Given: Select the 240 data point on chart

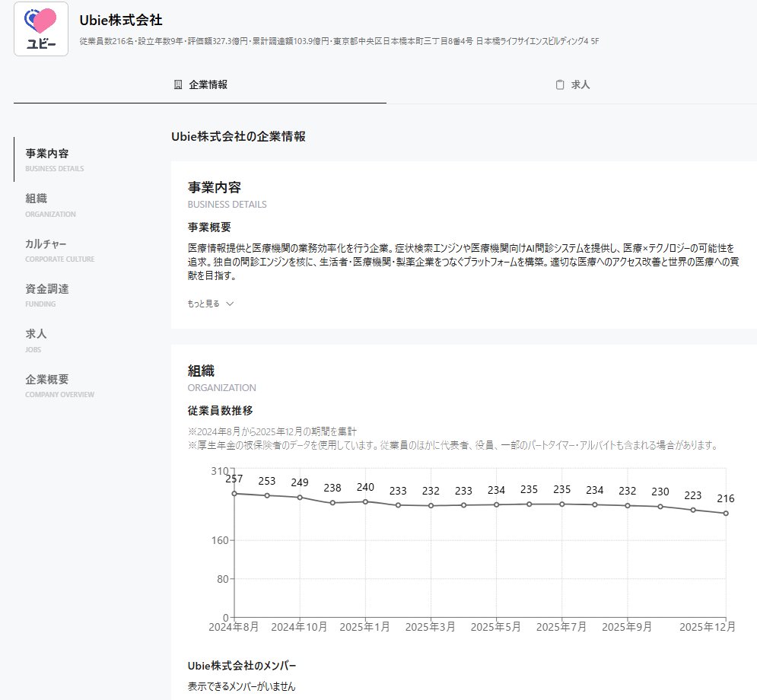Looking at the screenshot, I should pyautogui.click(x=365, y=501).
